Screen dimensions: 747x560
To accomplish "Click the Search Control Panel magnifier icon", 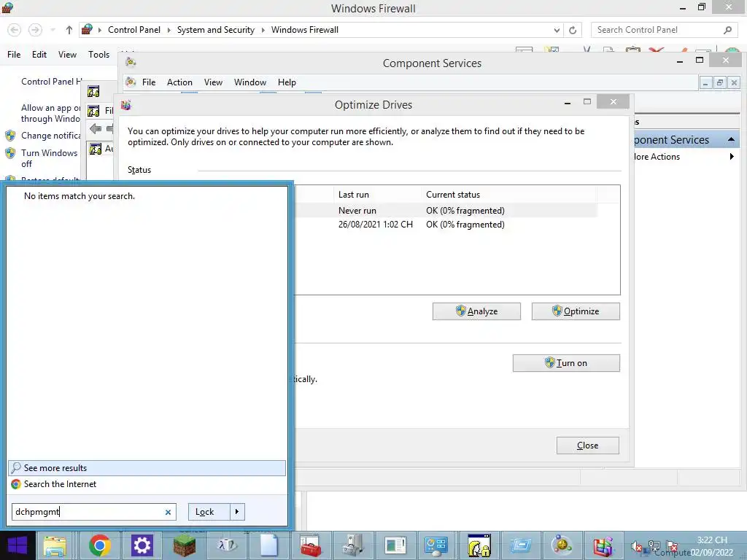I will 727,30.
